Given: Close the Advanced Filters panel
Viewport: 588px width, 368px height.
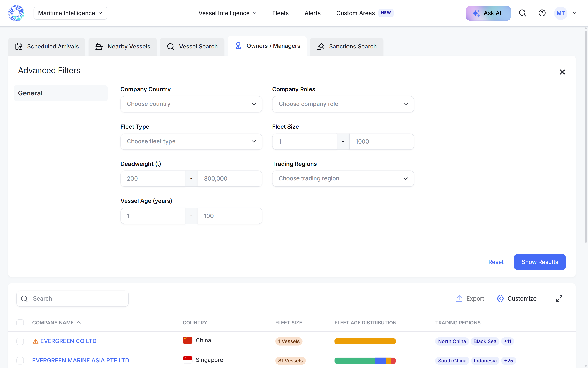Looking at the screenshot, I should pos(562,72).
